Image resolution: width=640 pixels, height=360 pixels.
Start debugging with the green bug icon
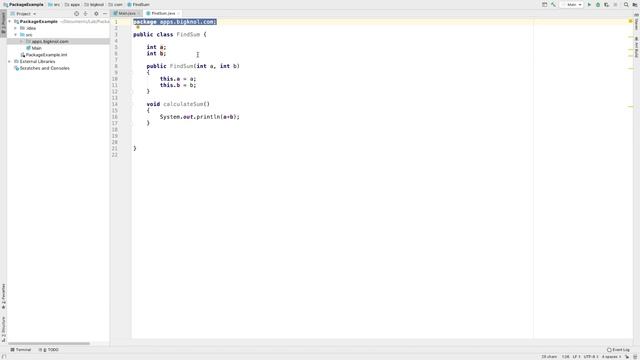[x=598, y=4]
